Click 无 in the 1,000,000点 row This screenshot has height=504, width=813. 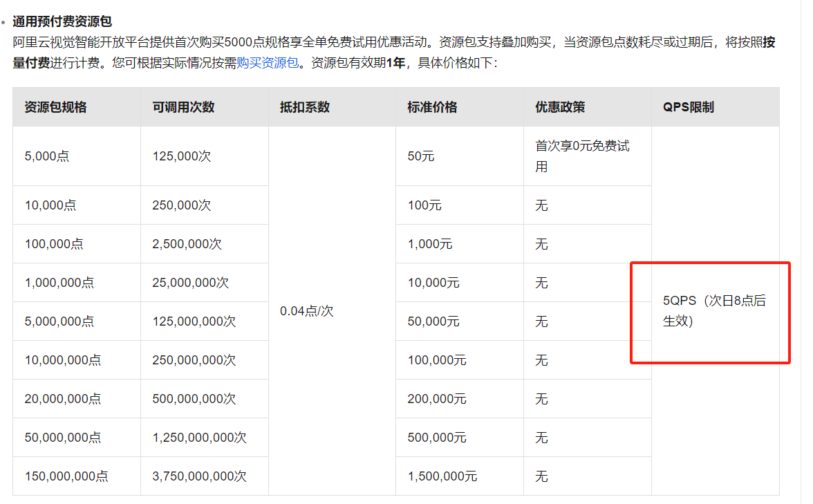tap(541, 283)
